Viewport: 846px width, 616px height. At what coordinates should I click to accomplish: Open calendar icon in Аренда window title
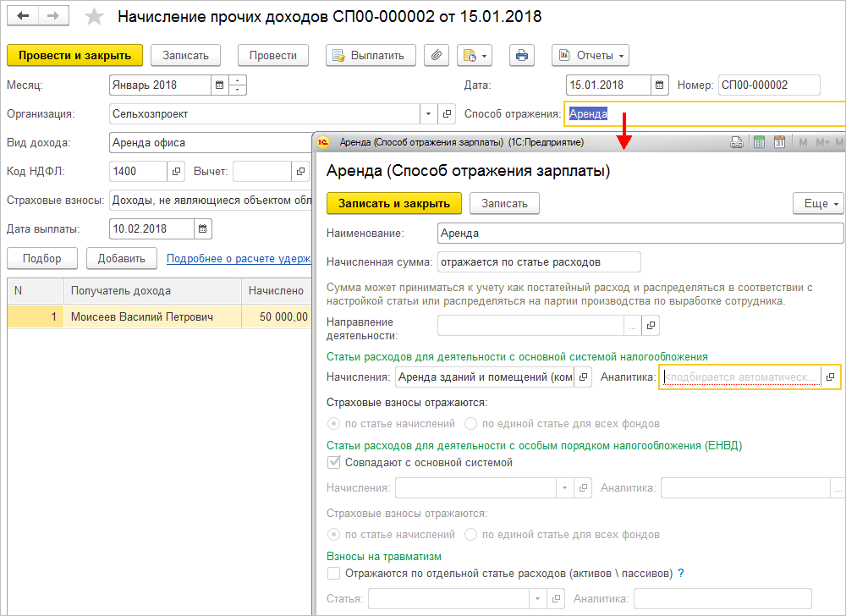[x=779, y=142]
